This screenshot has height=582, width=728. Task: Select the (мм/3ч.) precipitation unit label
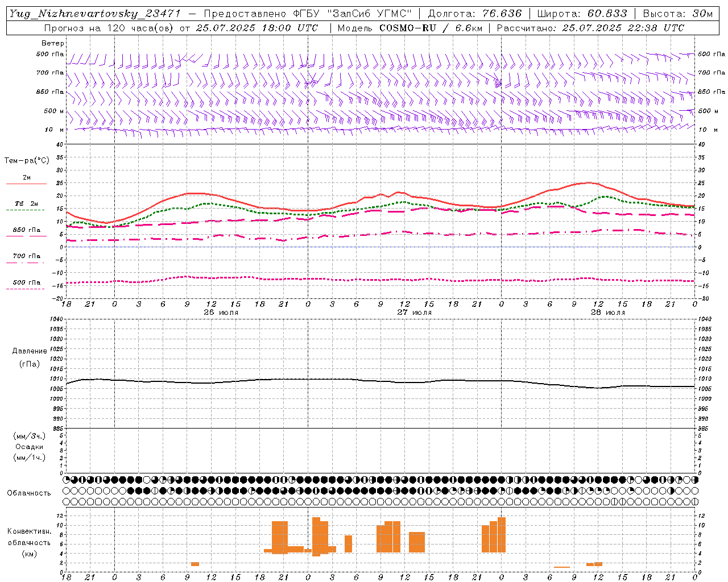point(30,436)
